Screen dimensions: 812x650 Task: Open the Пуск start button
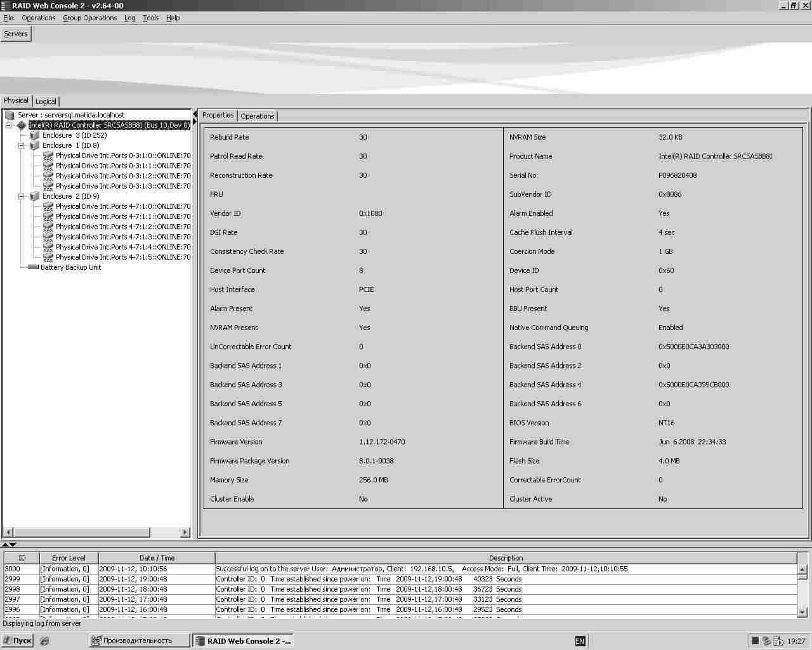click(17, 640)
